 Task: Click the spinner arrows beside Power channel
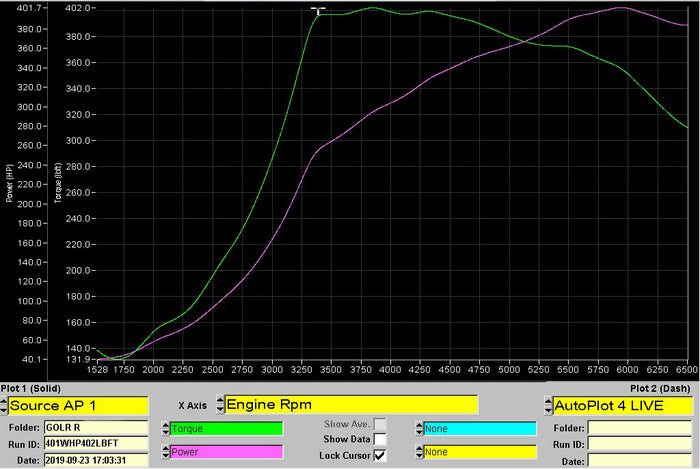pos(165,451)
